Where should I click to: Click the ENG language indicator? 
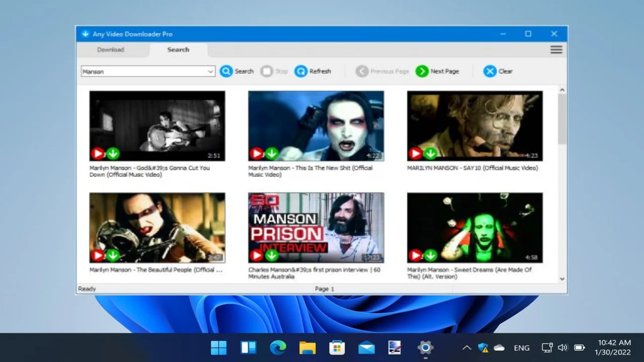(x=522, y=347)
